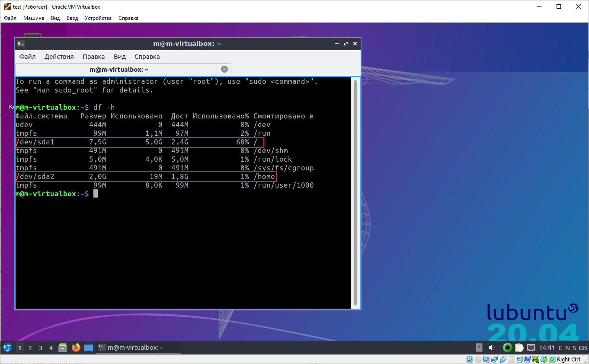Click the wired network tray icon
The image size is (589, 364).
point(531,348)
